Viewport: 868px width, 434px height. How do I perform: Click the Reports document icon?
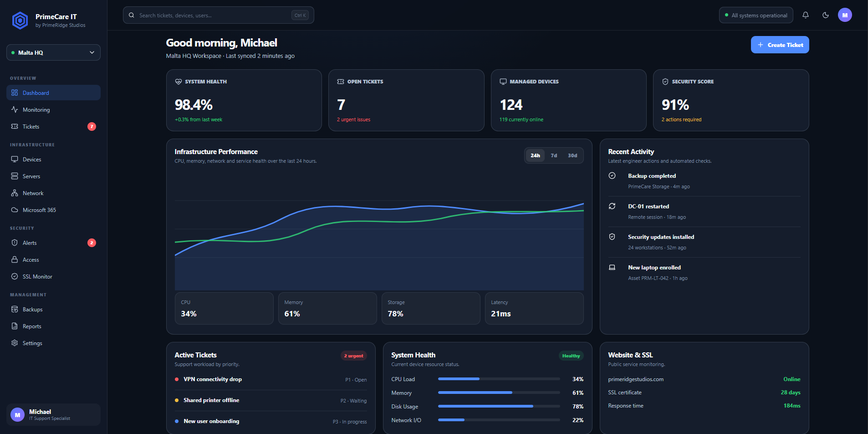click(x=15, y=326)
